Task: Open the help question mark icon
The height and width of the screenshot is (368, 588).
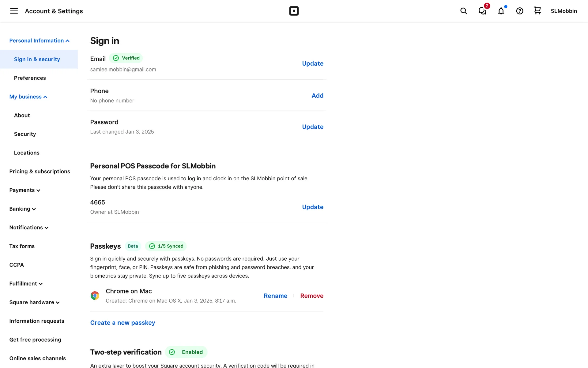Action: point(519,11)
